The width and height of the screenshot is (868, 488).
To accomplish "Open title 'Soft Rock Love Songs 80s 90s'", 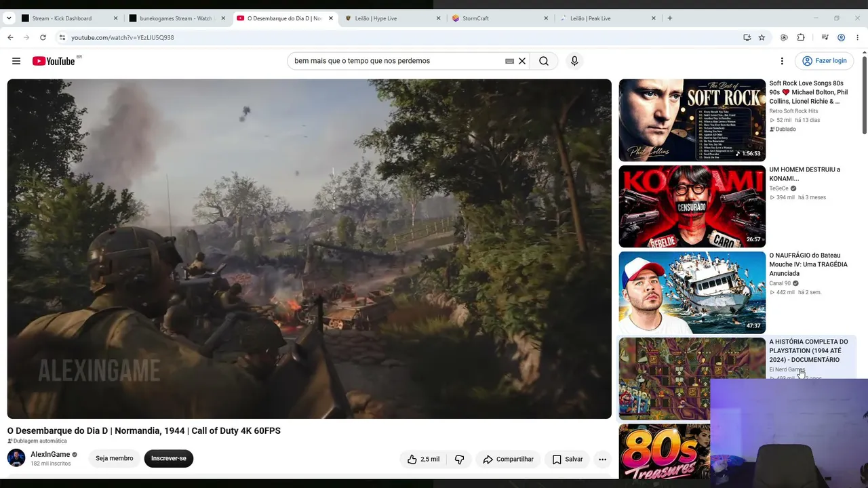I will (x=808, y=92).
